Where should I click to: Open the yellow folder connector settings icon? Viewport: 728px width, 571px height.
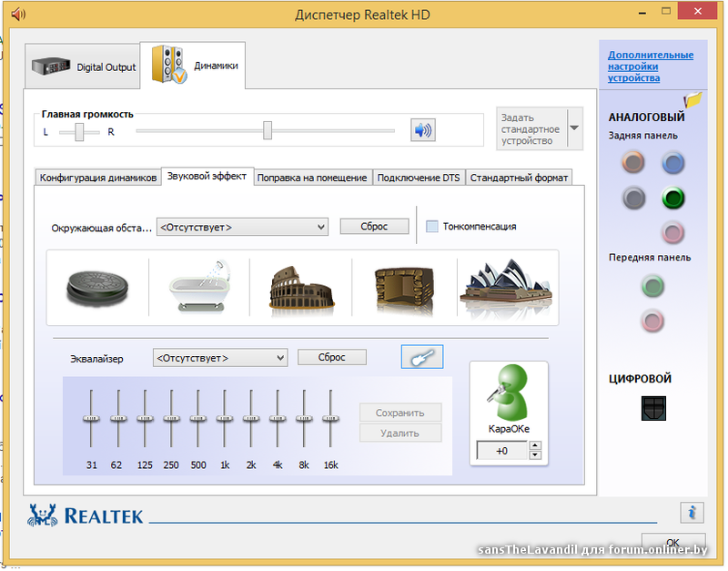(693, 100)
